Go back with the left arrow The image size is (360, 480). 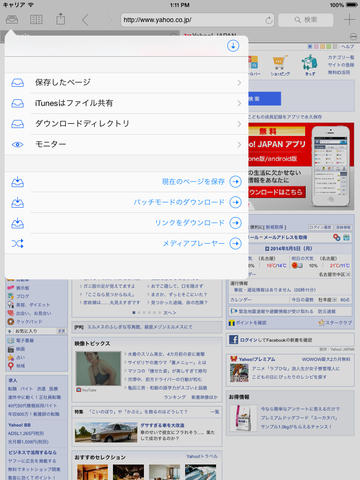click(x=85, y=20)
